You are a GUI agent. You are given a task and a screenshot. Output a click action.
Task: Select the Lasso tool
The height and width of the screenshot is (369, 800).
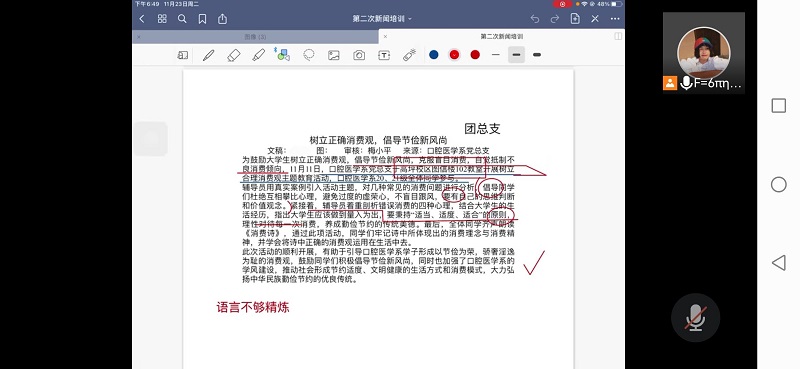pyautogui.click(x=309, y=55)
